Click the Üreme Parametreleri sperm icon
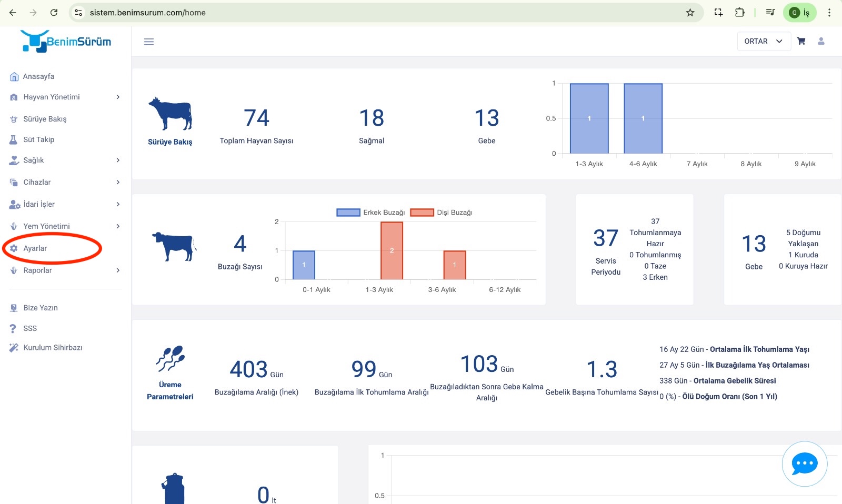 click(x=170, y=359)
